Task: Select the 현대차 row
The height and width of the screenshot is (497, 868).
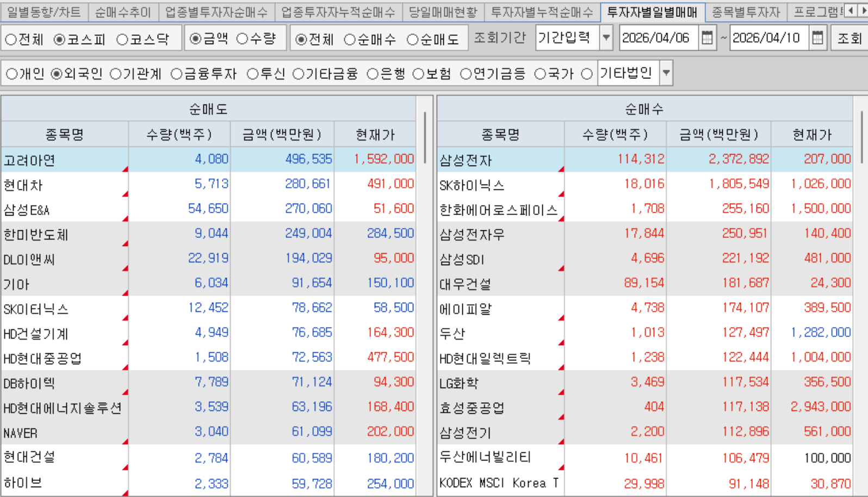Action: (208, 185)
